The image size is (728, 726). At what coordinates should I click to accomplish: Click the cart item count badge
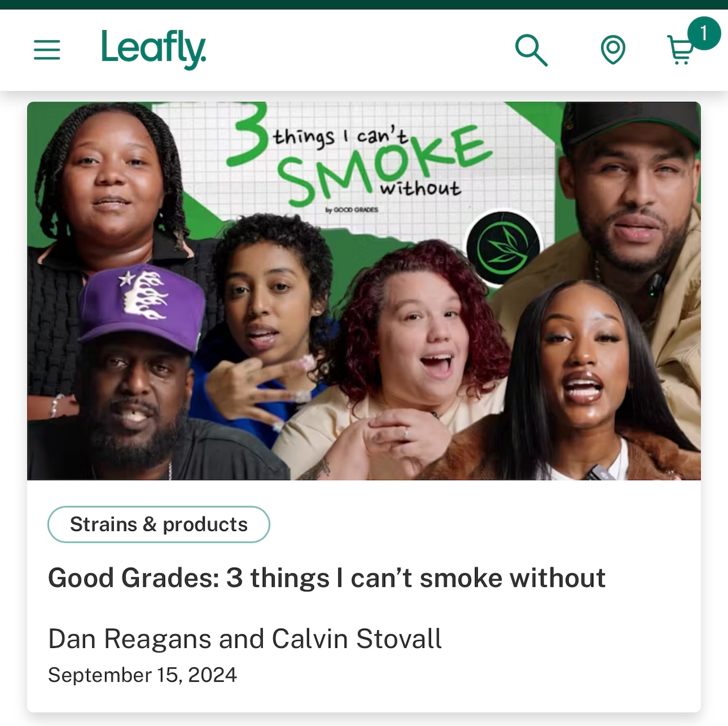(704, 34)
